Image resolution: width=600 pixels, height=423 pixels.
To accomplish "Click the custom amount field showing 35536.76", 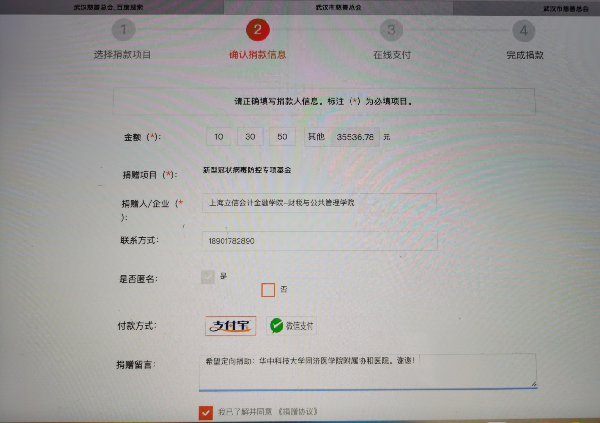I will [356, 136].
